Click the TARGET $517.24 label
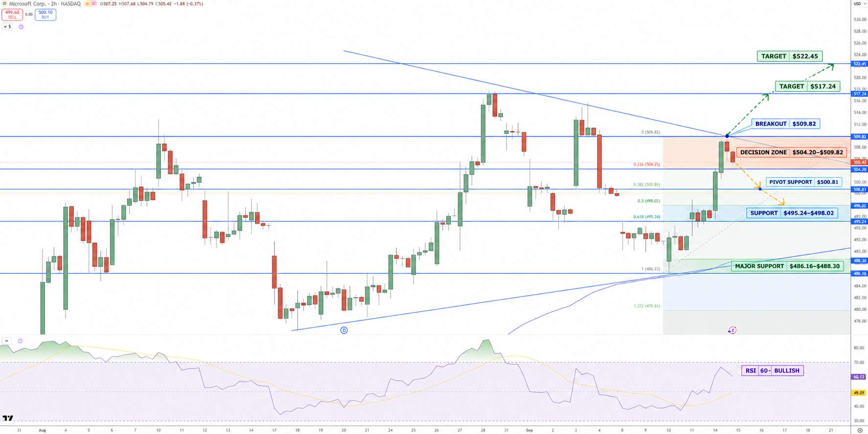Viewport: 868px width, 434px height. point(807,86)
